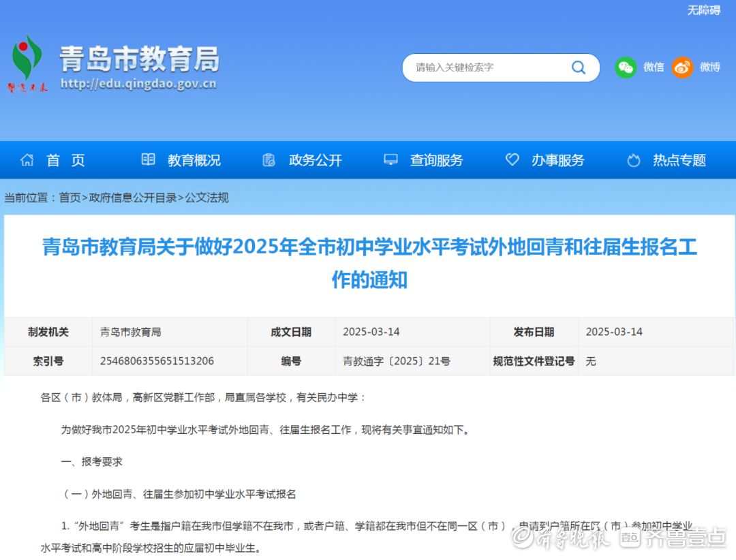This screenshot has height=560, width=736.
Task: Click the Qingdao Education Bureau logo emblem
Action: click(x=27, y=63)
